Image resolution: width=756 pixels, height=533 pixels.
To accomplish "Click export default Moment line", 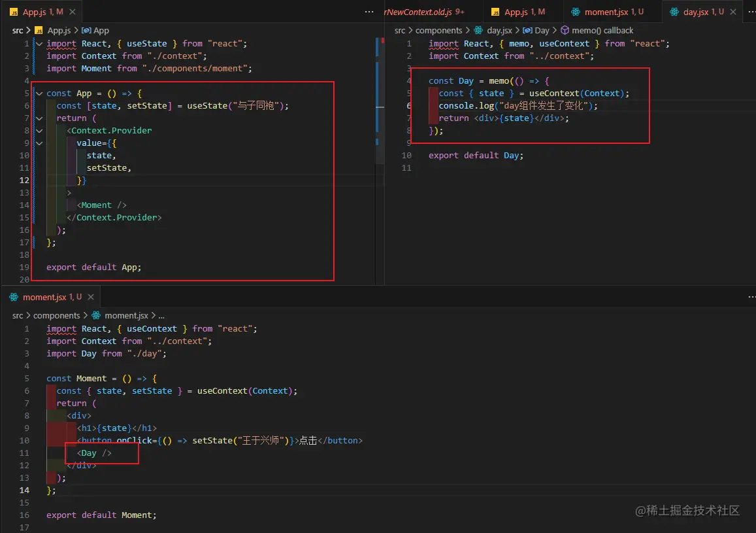I will point(101,515).
